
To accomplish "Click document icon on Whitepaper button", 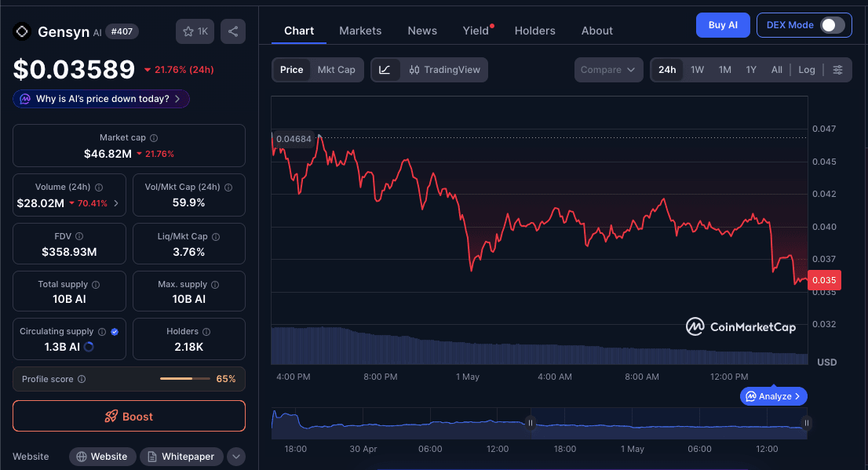I will tap(151, 457).
